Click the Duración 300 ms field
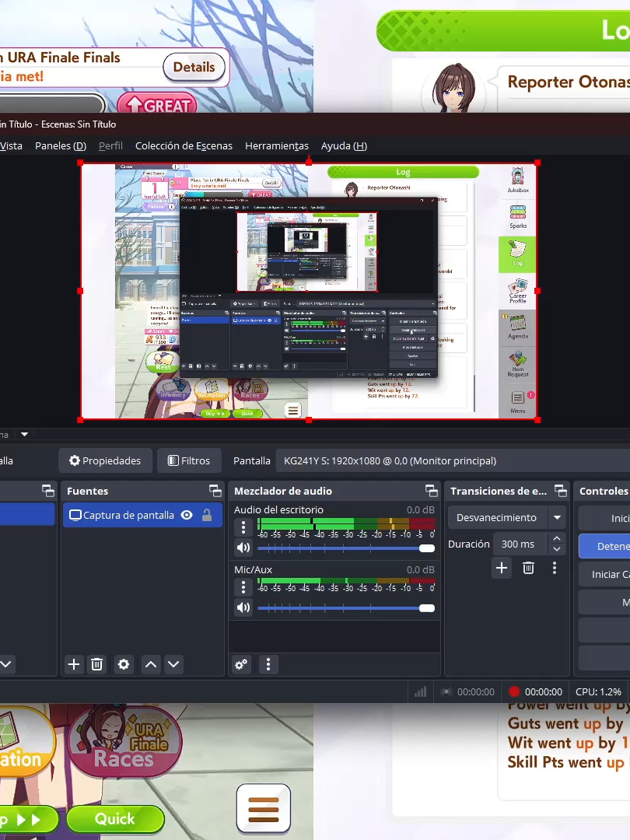 [x=520, y=544]
